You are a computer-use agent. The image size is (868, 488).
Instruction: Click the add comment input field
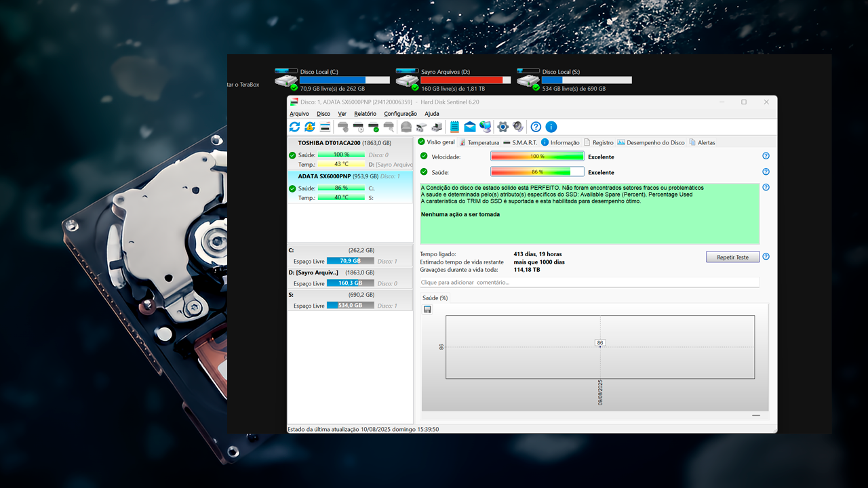coord(589,282)
